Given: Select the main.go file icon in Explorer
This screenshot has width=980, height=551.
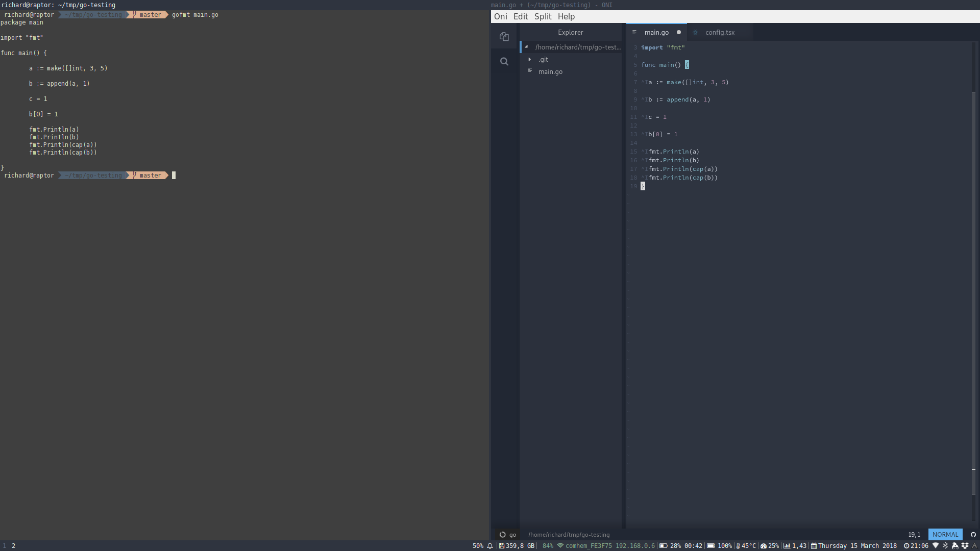Looking at the screenshot, I should click(x=529, y=71).
